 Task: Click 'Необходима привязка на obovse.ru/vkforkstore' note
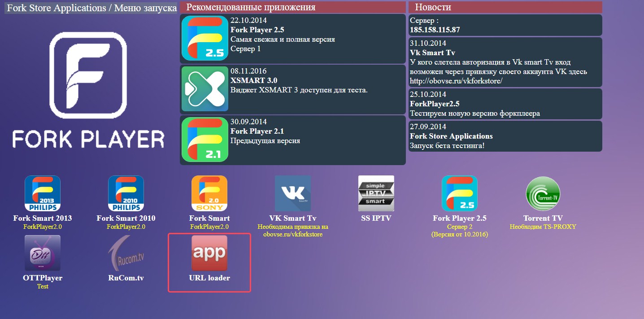[293, 231]
